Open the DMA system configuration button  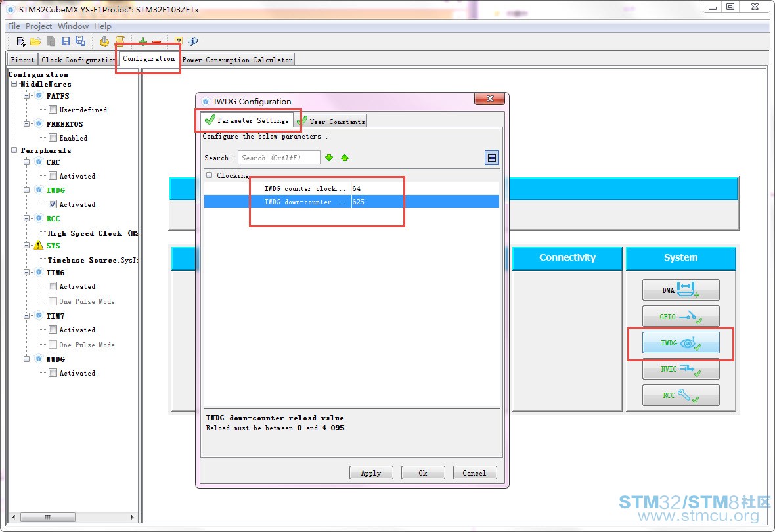[681, 290]
